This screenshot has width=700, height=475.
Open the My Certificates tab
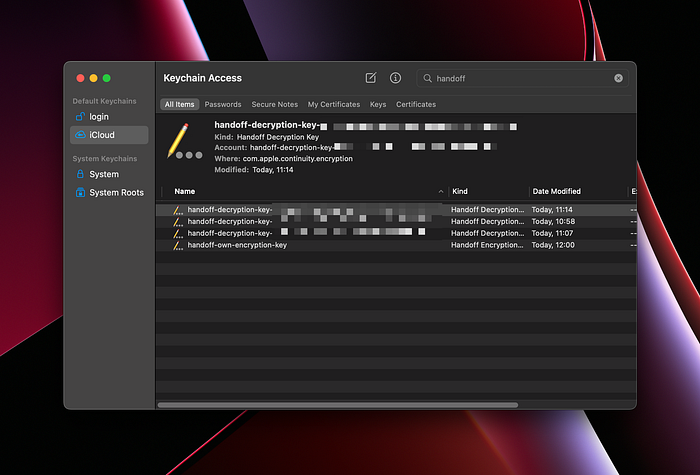[333, 104]
